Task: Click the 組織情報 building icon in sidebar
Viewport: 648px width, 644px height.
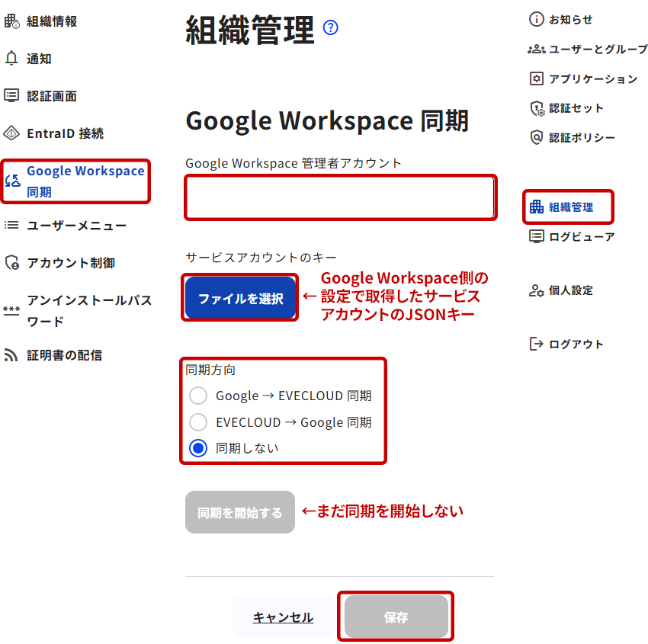Action: click(x=11, y=21)
